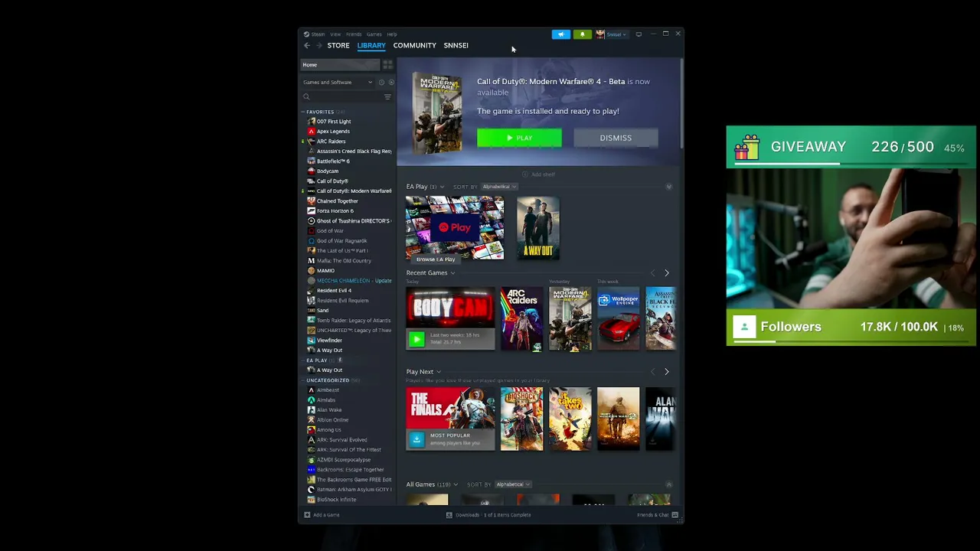Open the SNNSEI profile tab
Image resolution: width=980 pixels, height=551 pixels.
tap(456, 45)
